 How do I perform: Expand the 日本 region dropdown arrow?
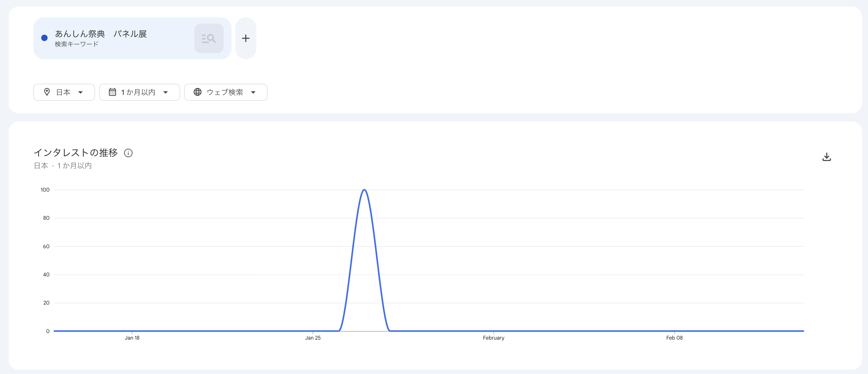click(81, 92)
